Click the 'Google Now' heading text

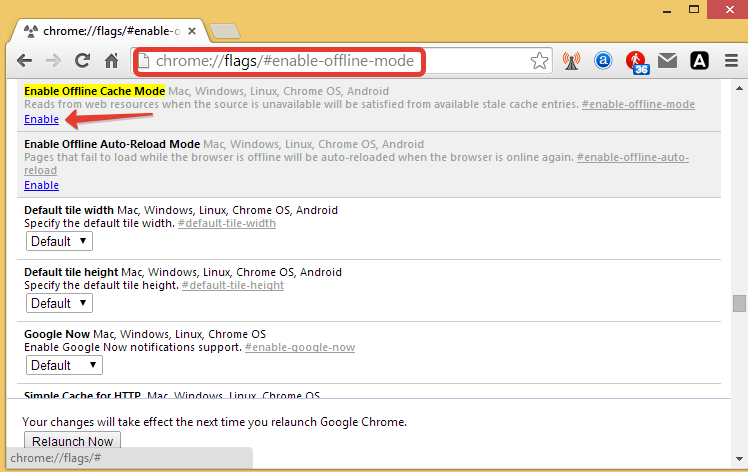57,334
